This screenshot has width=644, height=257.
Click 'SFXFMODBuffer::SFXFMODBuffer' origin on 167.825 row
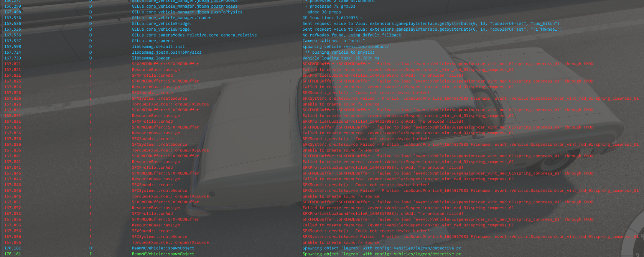point(165,81)
